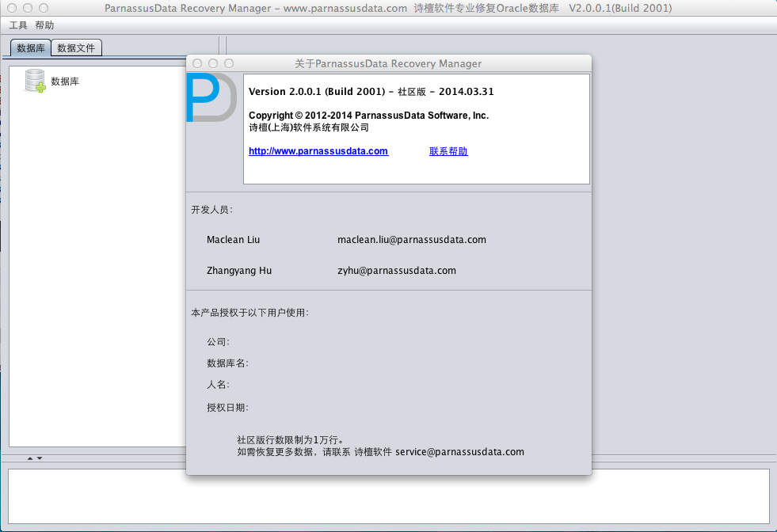Zoom the About dialog window
The image size is (777, 532).
click(x=229, y=63)
